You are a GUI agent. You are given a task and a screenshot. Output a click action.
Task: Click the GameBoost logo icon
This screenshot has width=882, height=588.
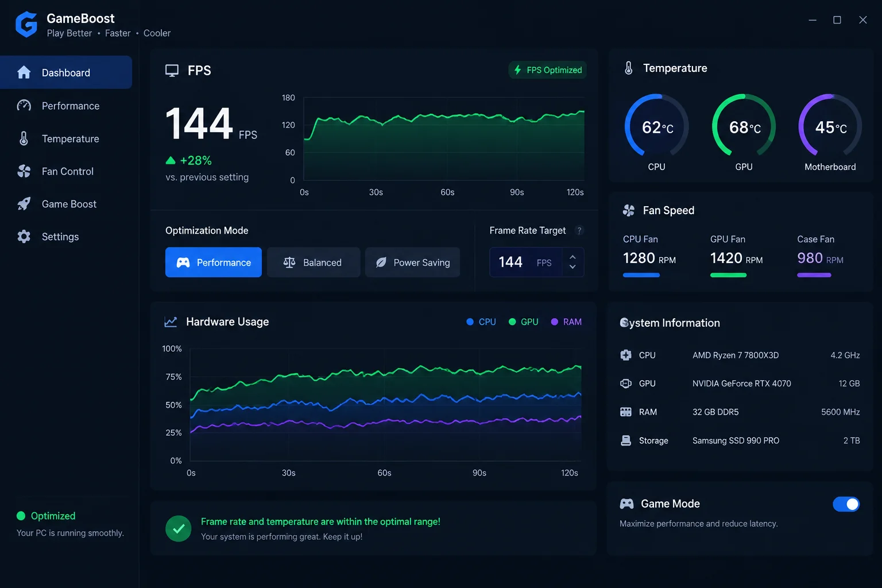click(x=26, y=25)
